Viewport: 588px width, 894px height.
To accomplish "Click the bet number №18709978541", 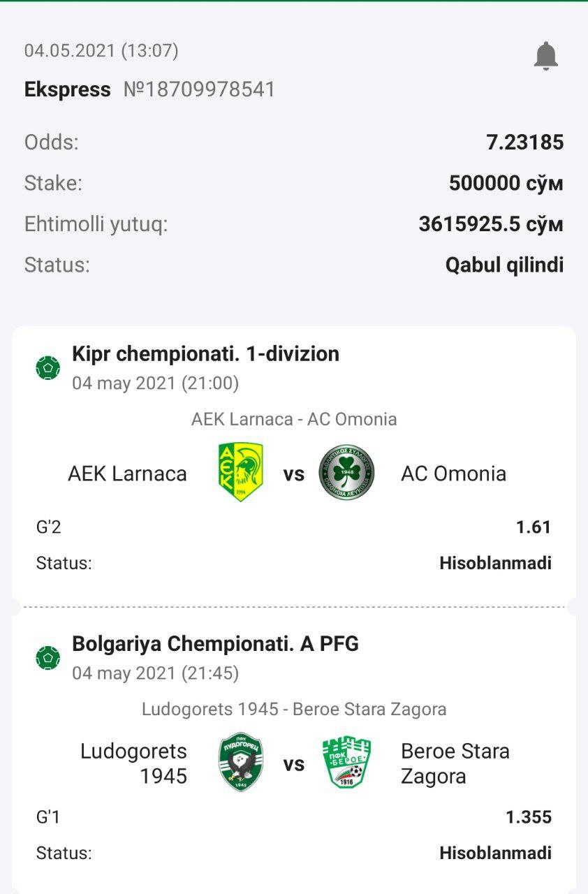I will 199,89.
